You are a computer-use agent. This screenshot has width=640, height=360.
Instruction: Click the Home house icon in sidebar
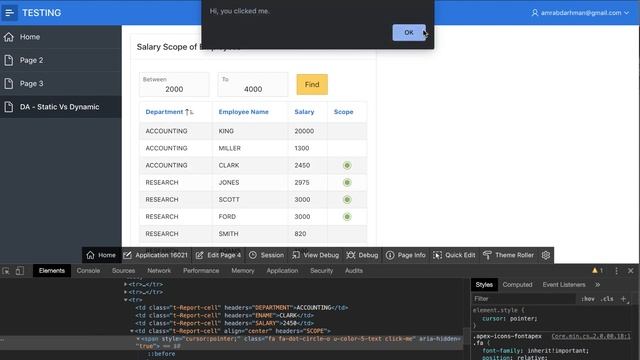coord(9,37)
